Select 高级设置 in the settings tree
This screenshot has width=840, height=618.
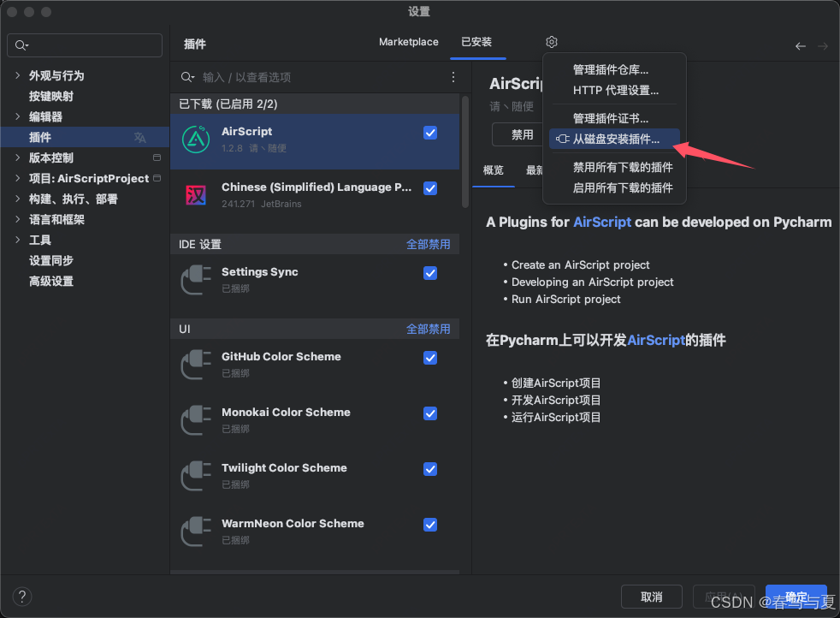pyautogui.click(x=50, y=281)
